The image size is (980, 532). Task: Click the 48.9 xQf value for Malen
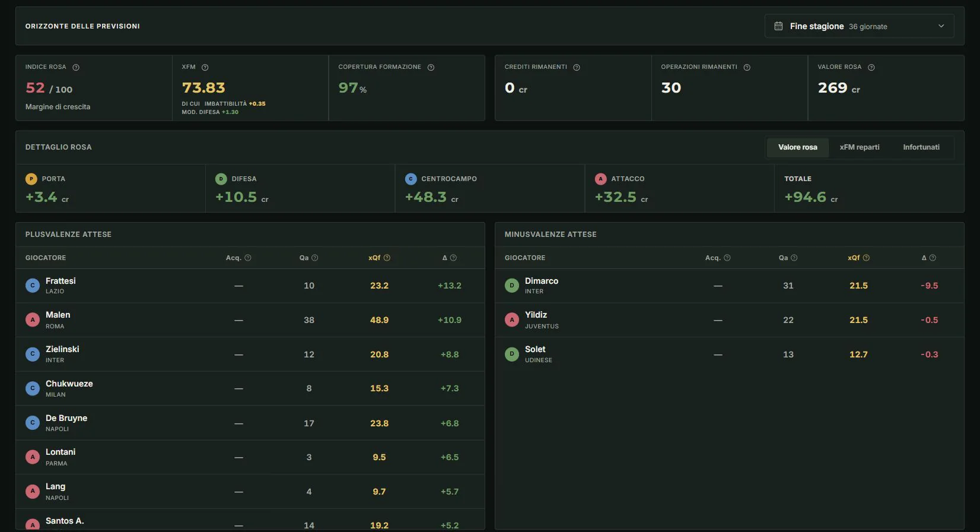[380, 320]
